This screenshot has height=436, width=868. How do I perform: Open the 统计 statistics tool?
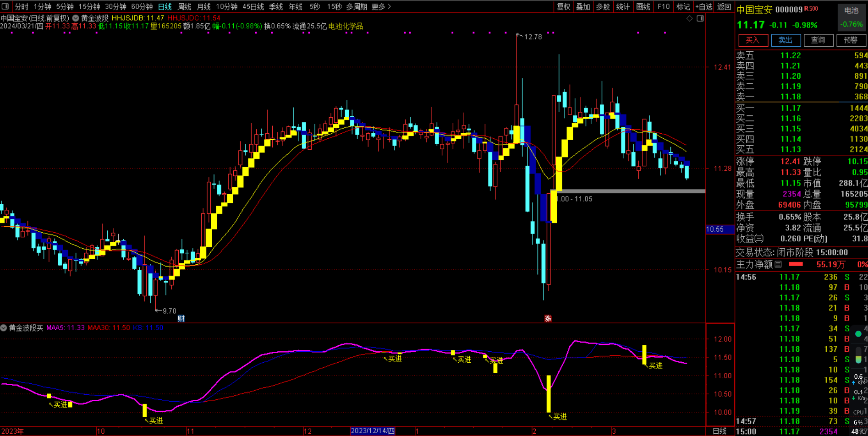point(623,6)
